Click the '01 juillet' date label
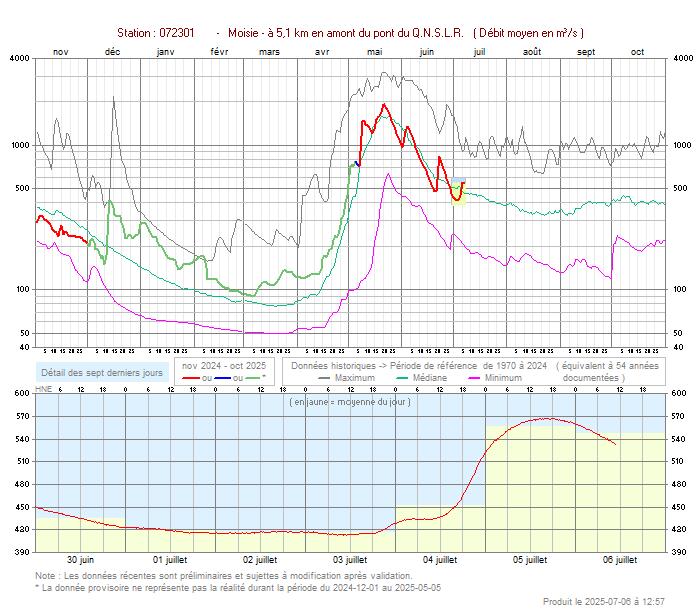700x610 pixels. pos(170,560)
